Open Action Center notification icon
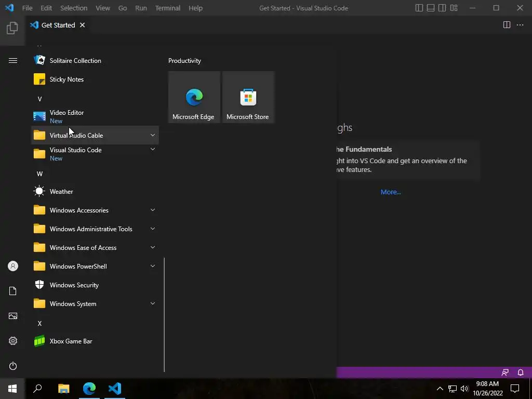Image resolution: width=532 pixels, height=399 pixels. click(x=515, y=389)
